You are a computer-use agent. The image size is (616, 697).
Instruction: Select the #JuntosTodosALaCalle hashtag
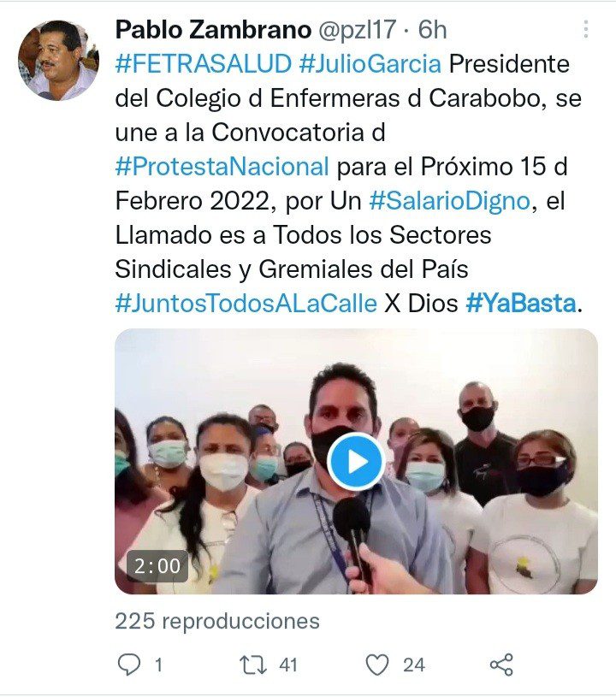click(246, 304)
